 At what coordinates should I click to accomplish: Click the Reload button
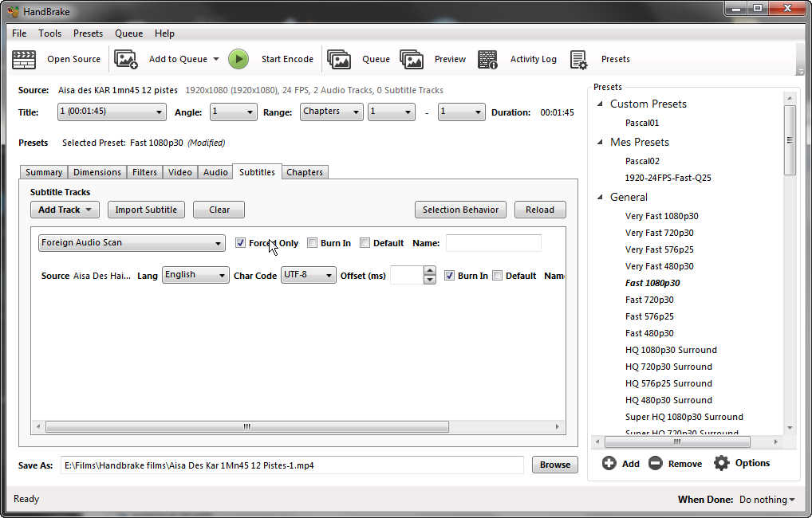click(x=540, y=210)
